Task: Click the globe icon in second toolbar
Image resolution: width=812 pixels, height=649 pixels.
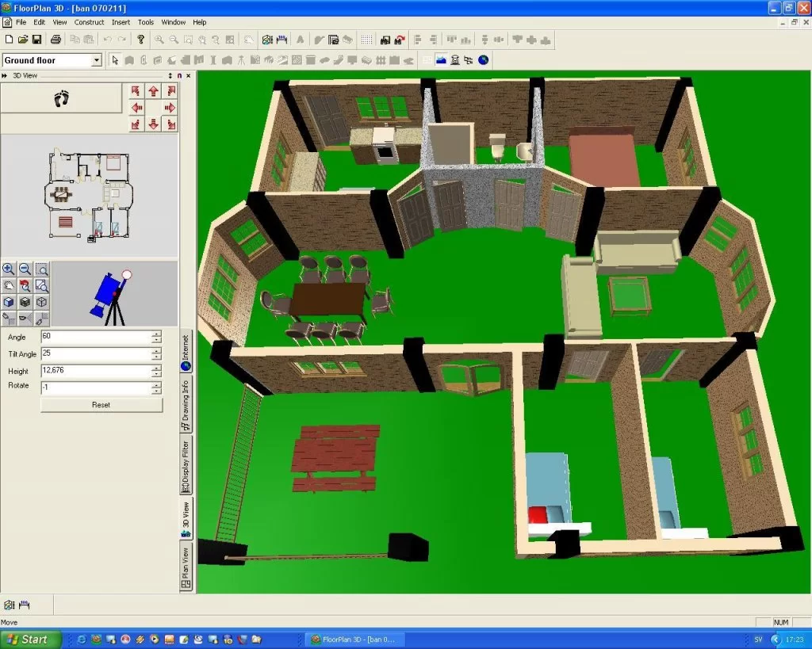Action: click(483, 60)
